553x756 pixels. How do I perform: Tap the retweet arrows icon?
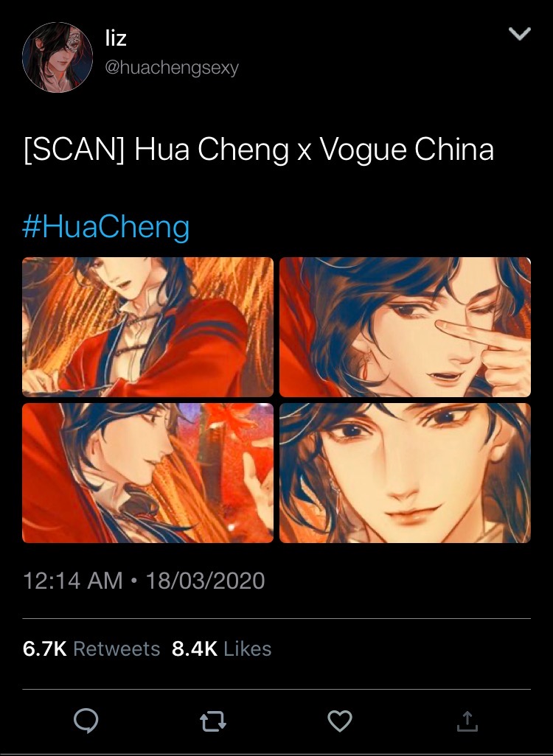pyautogui.click(x=213, y=722)
